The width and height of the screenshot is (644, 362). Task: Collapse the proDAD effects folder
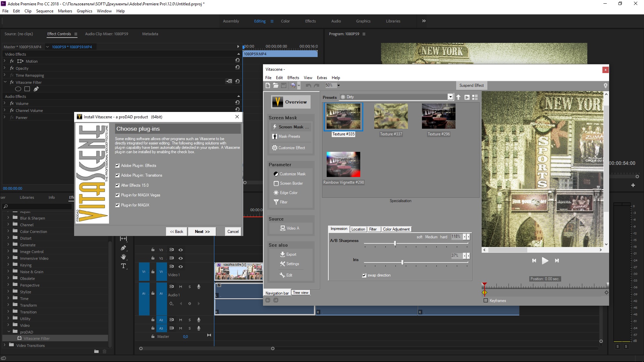tap(9, 332)
